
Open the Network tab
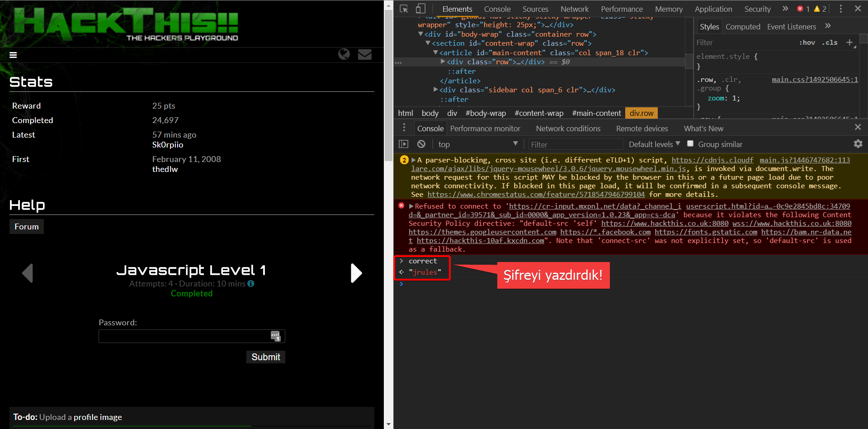(575, 9)
